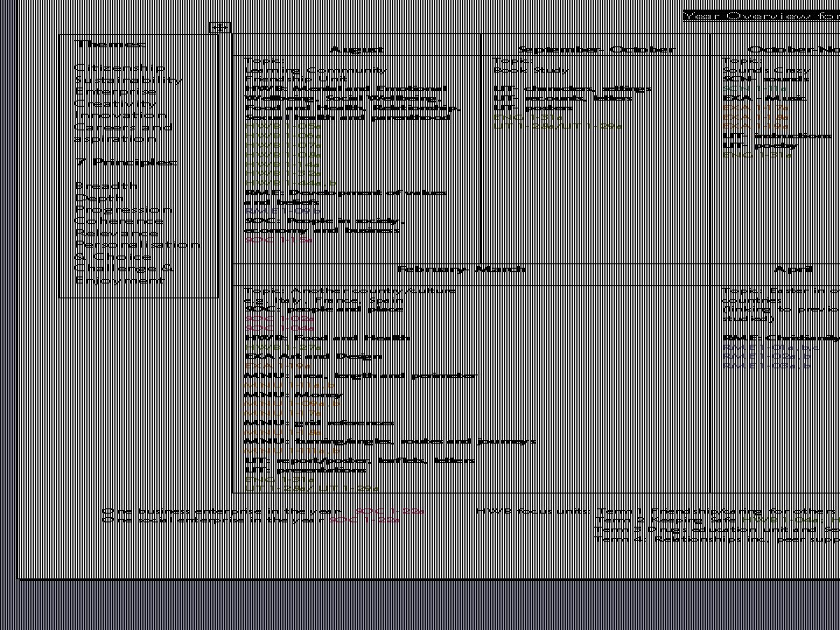Click "Topic: Another country/culture" line

tap(350, 290)
